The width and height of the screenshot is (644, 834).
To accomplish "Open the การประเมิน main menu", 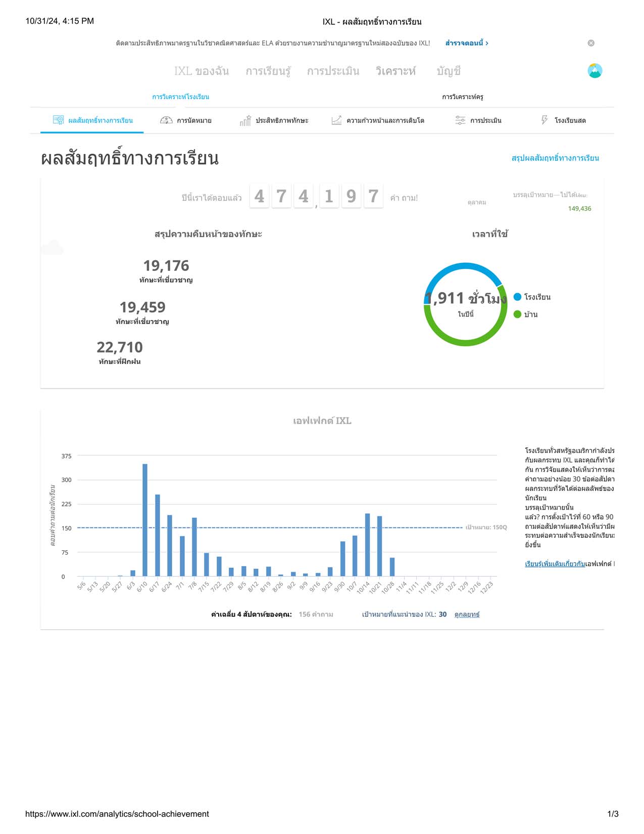I will 333,71.
